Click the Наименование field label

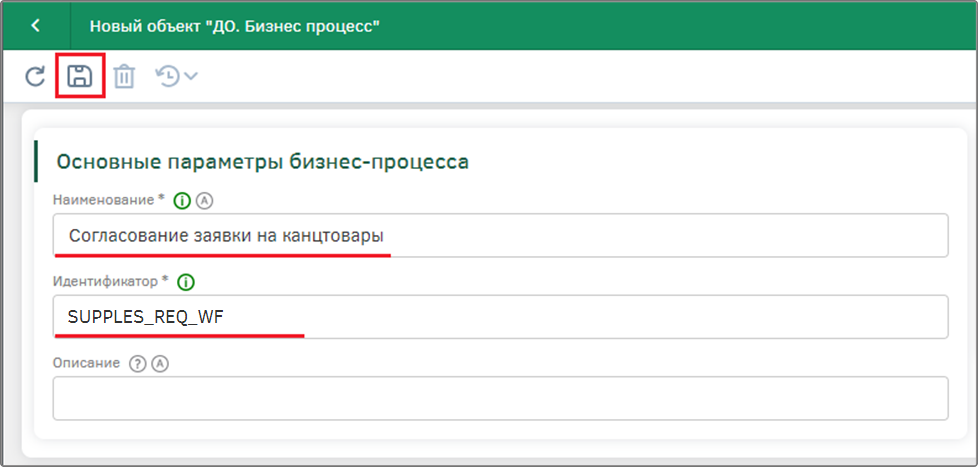[x=109, y=200]
